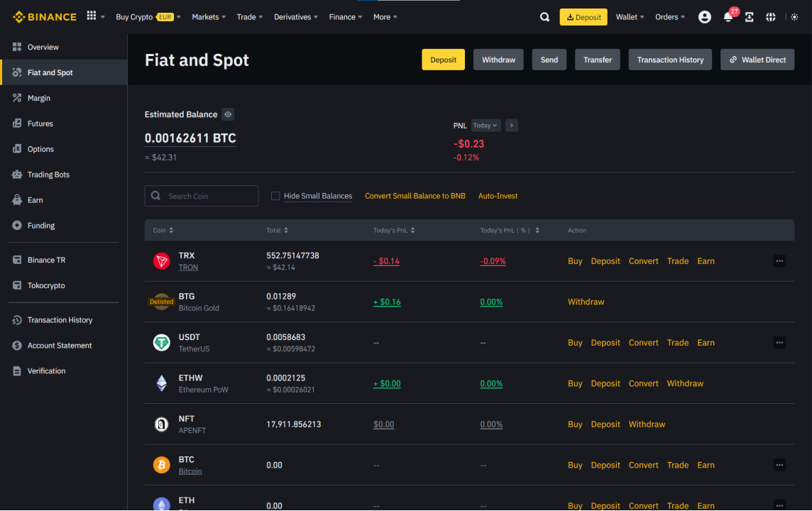Open the Orders dropdown
The height and width of the screenshot is (511, 812).
click(x=670, y=17)
